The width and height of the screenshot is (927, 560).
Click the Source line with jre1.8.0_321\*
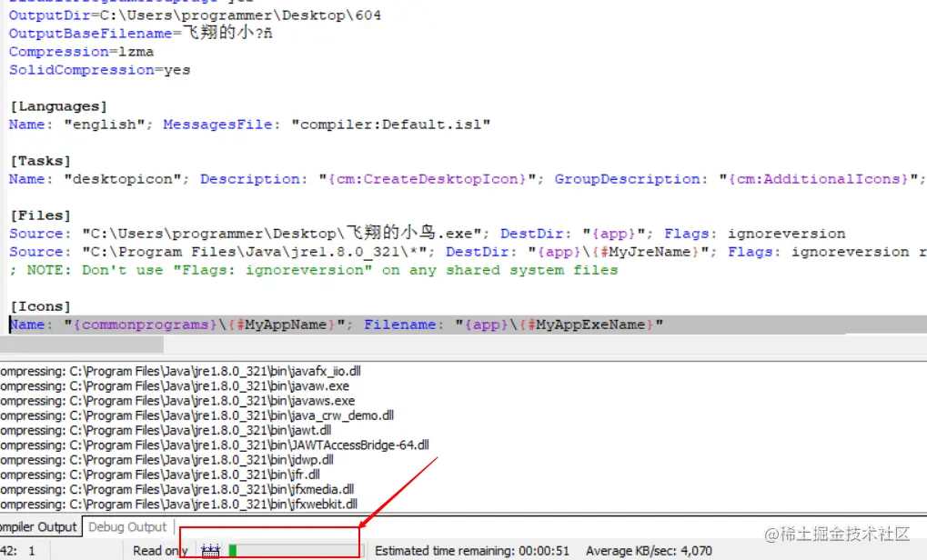pos(467,252)
